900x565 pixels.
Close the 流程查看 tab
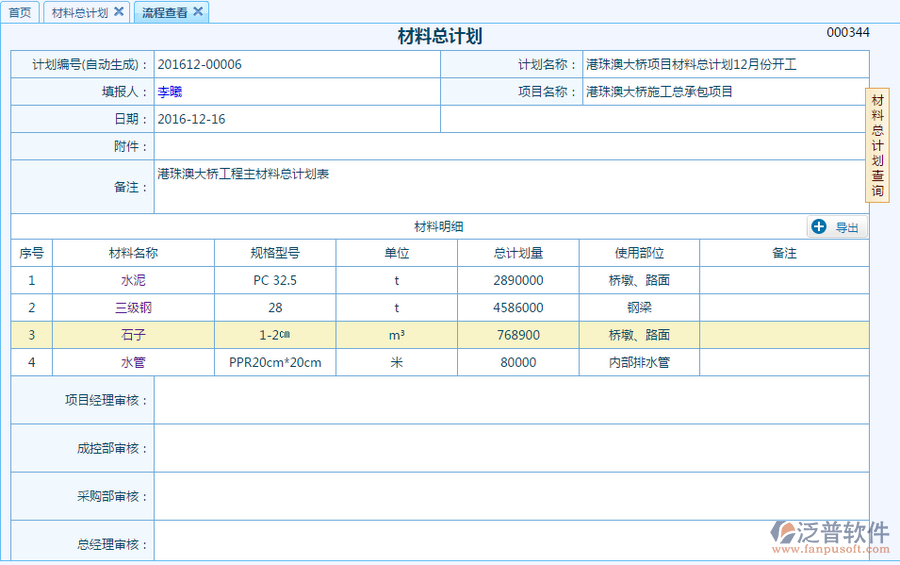tap(198, 11)
